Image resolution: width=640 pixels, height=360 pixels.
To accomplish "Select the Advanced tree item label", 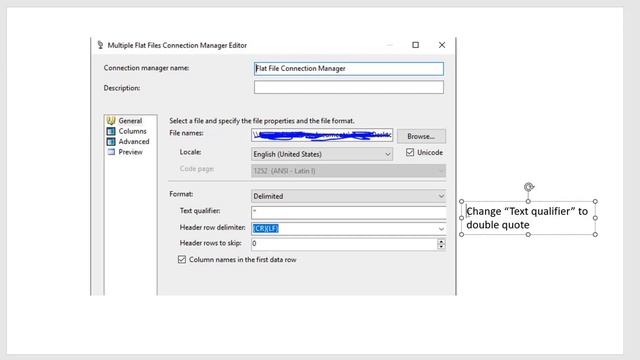I will pos(134,142).
